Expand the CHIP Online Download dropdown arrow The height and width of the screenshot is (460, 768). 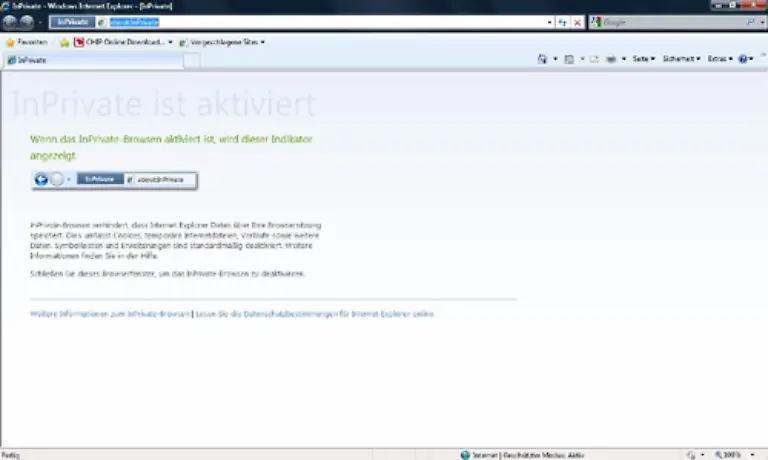[x=170, y=42]
